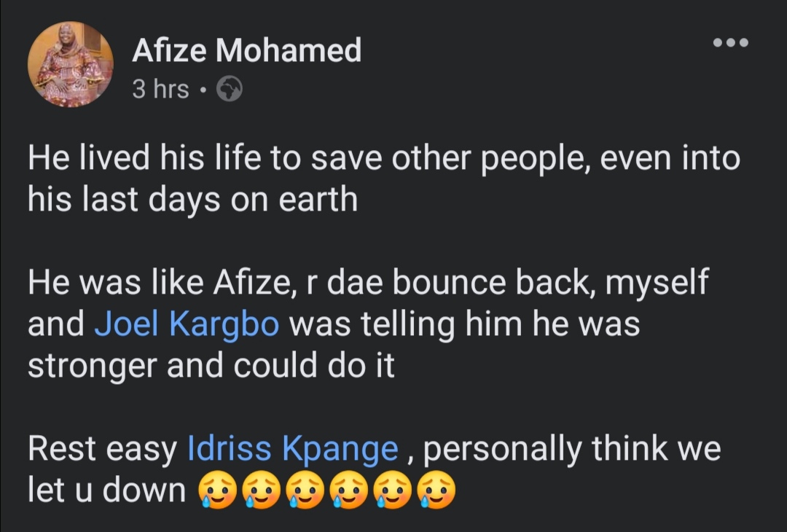This screenshot has height=532, width=787.
Task: Click the fourth crying emoji in the row
Action: (x=351, y=490)
